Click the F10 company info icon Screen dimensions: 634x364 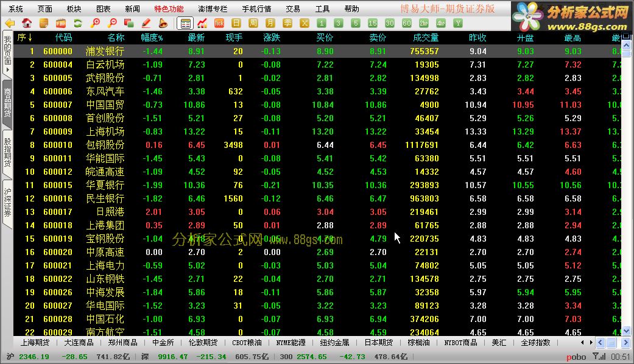(x=61, y=23)
